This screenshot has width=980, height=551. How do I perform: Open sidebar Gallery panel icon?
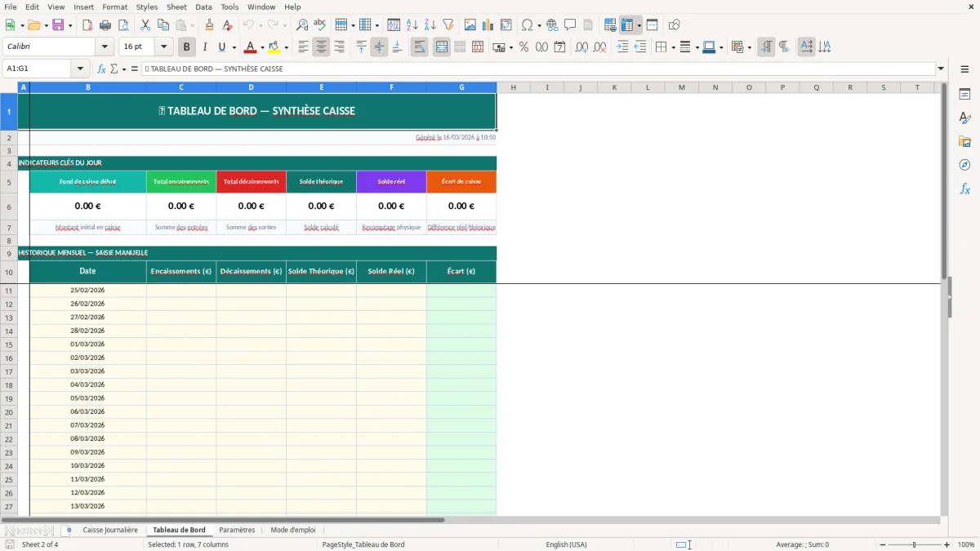click(x=964, y=142)
